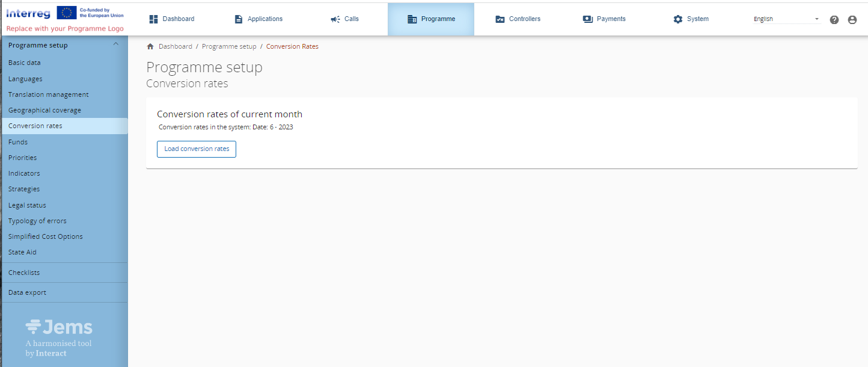This screenshot has height=367, width=868.
Task: Click the home icon in breadcrumb
Action: (x=150, y=46)
